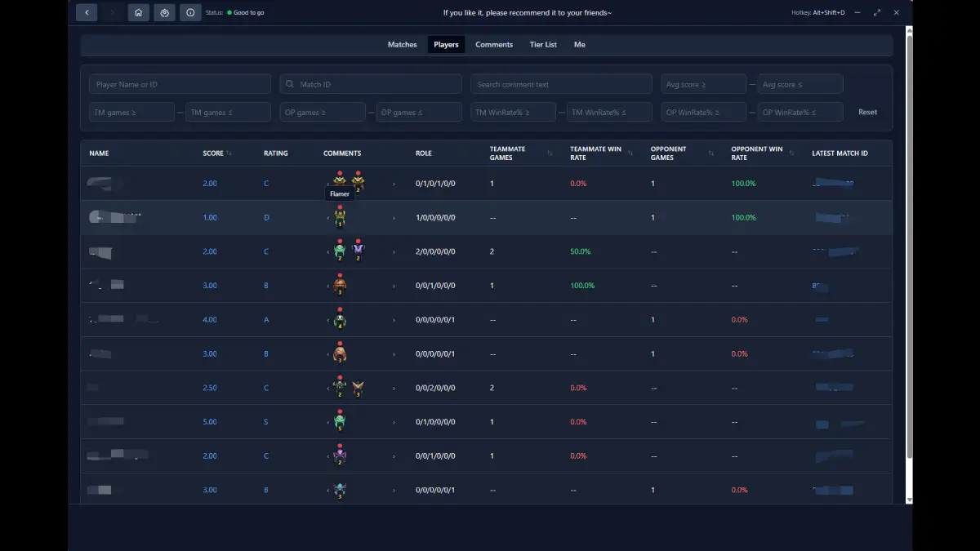Click the 50.0% teammate win rate value
The height and width of the screenshot is (551, 980).
[x=580, y=252]
